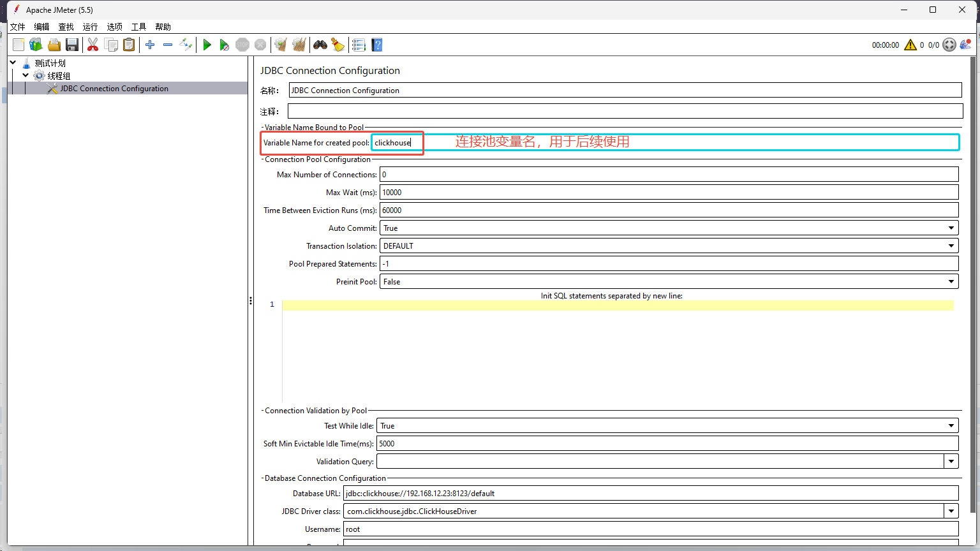Click the vertical scrollbar of the config panel

(x=972, y=284)
